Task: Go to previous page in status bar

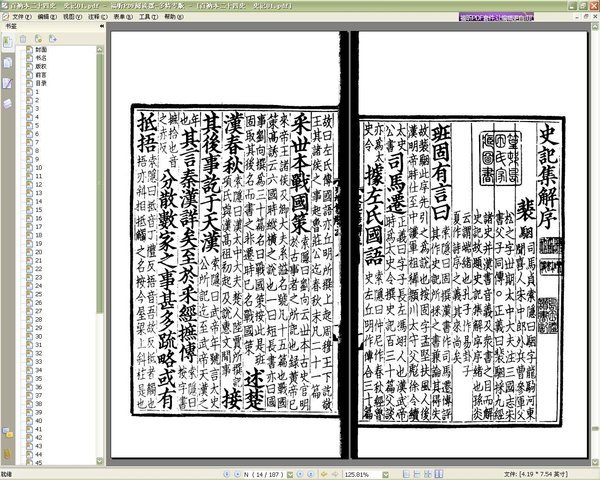Action: [238, 474]
